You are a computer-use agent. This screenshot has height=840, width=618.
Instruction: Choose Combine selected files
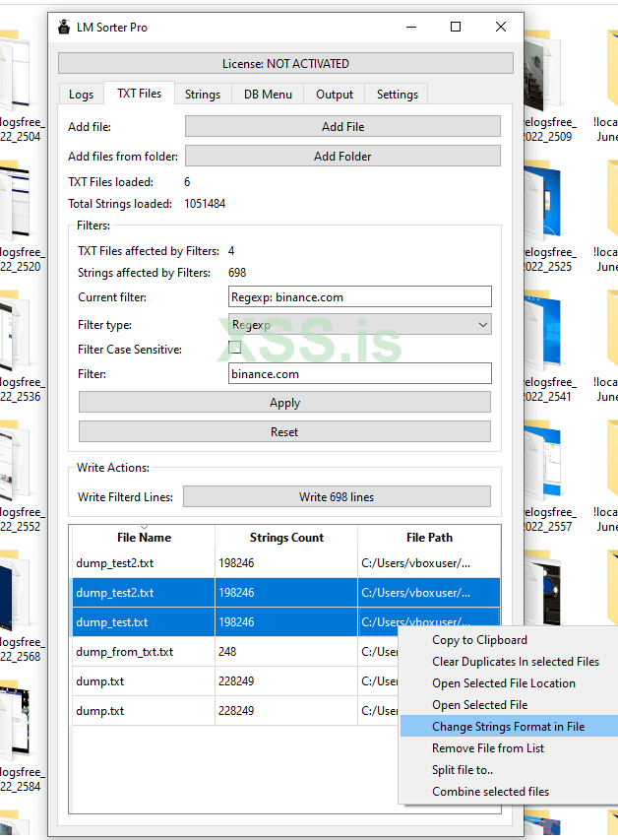tap(509, 791)
